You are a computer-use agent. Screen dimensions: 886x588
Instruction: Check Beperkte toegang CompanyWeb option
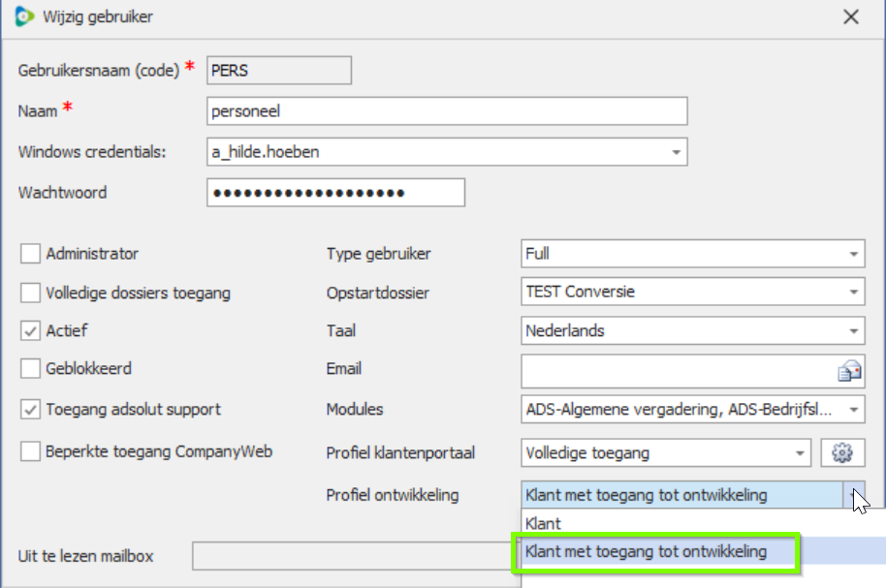point(31,450)
